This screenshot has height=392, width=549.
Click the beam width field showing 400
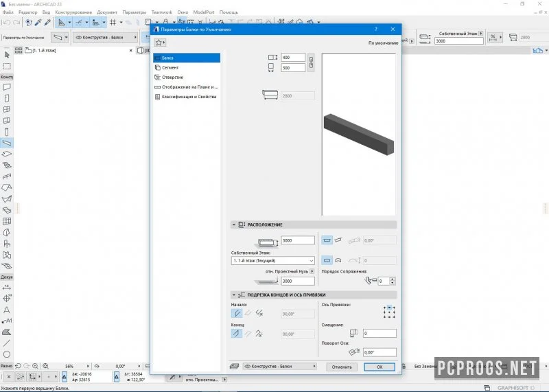293,58
